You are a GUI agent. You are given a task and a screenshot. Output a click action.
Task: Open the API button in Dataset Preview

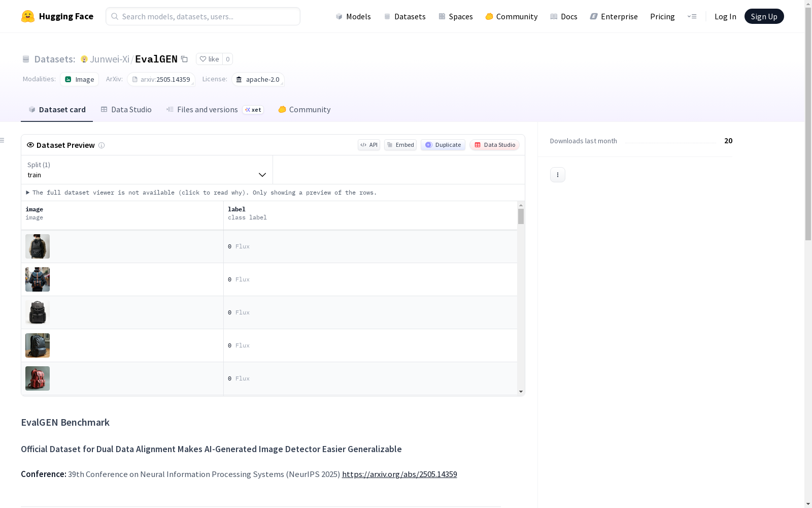pos(369,145)
